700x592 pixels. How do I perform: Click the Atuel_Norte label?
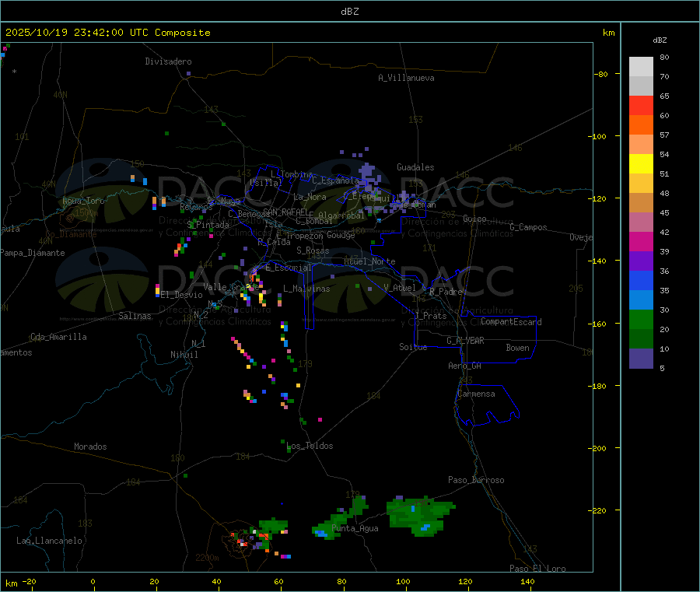click(369, 261)
